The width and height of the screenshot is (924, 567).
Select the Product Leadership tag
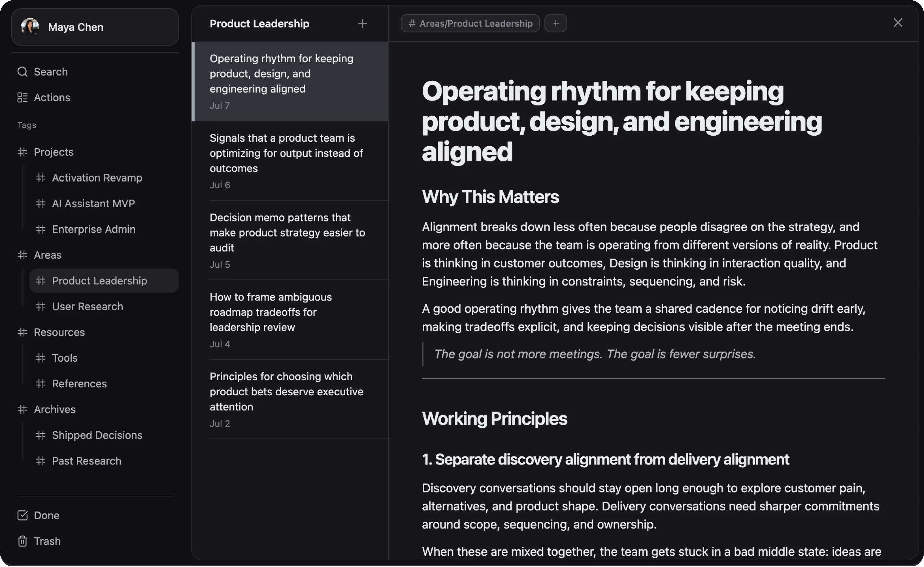[x=104, y=281]
